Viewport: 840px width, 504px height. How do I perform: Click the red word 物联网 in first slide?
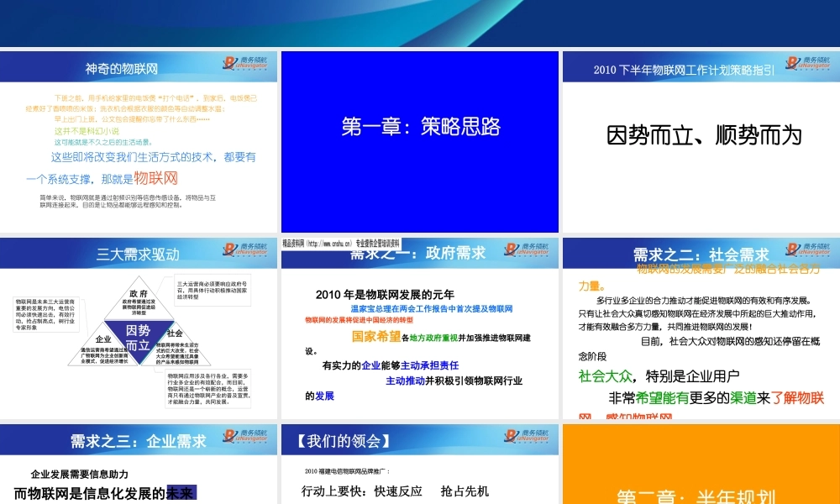click(x=155, y=178)
